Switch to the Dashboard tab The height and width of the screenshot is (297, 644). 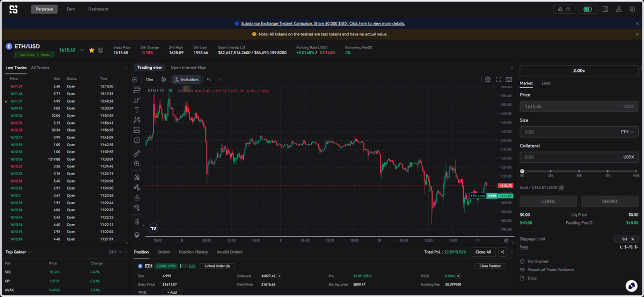(98, 9)
